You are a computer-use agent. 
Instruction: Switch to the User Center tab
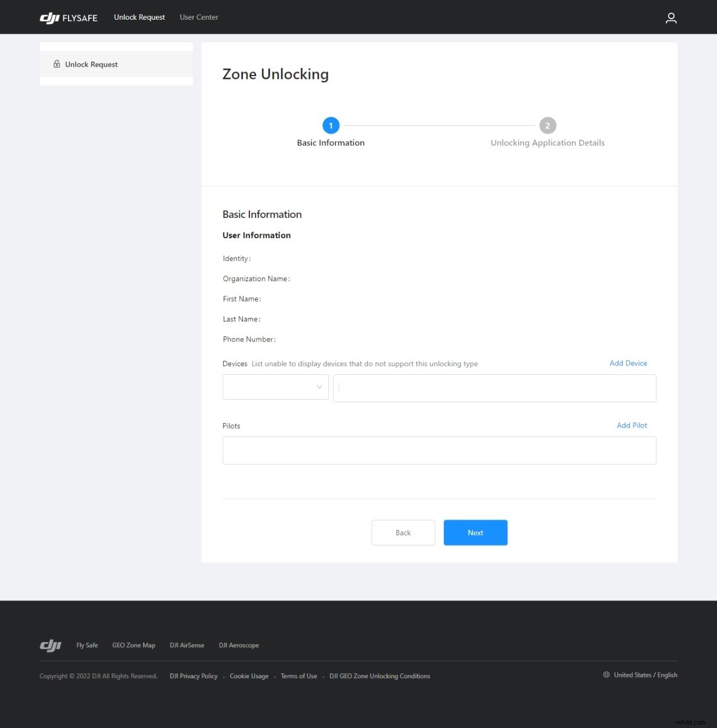click(x=199, y=17)
